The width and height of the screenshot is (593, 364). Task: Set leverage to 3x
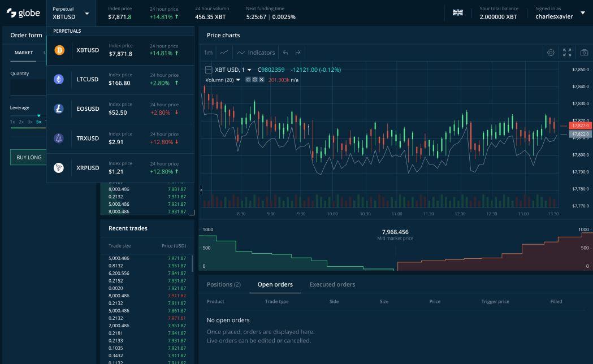pos(30,122)
